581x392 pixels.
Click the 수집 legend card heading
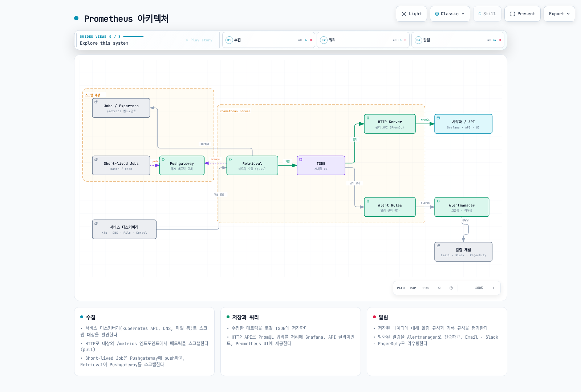click(90, 317)
